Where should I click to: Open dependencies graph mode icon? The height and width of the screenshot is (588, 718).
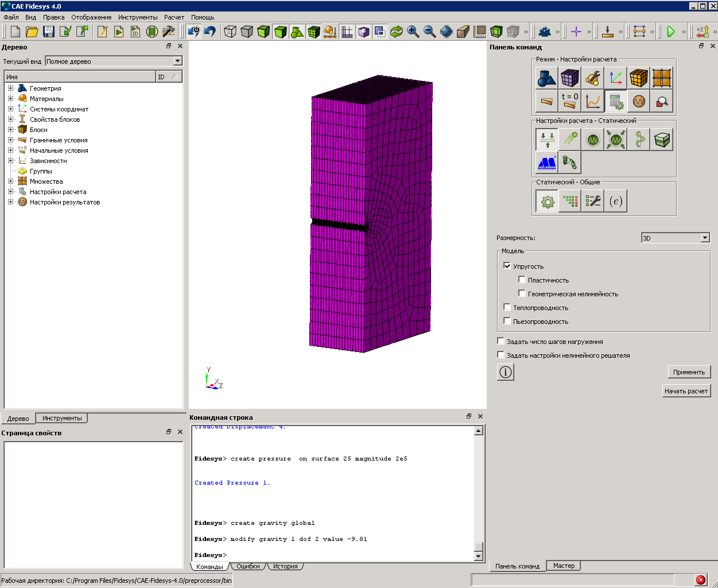click(x=592, y=101)
